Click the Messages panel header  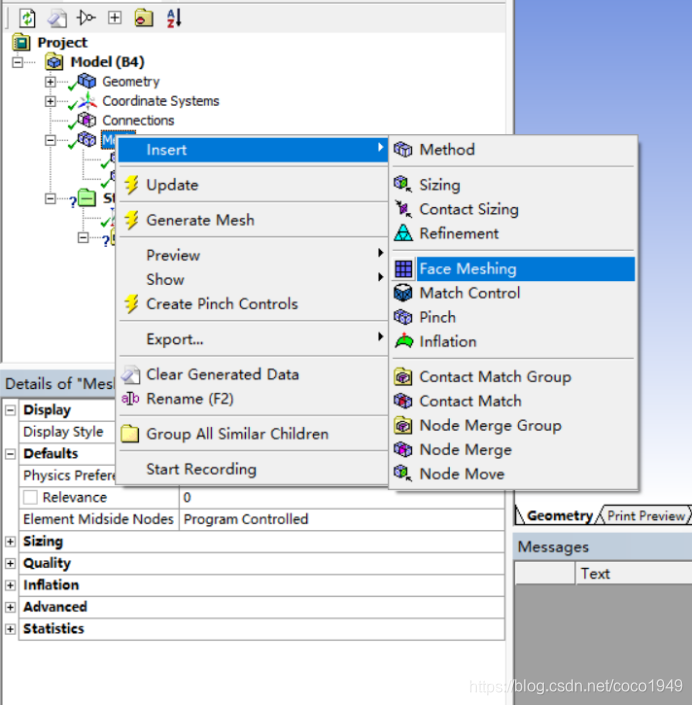[602, 547]
